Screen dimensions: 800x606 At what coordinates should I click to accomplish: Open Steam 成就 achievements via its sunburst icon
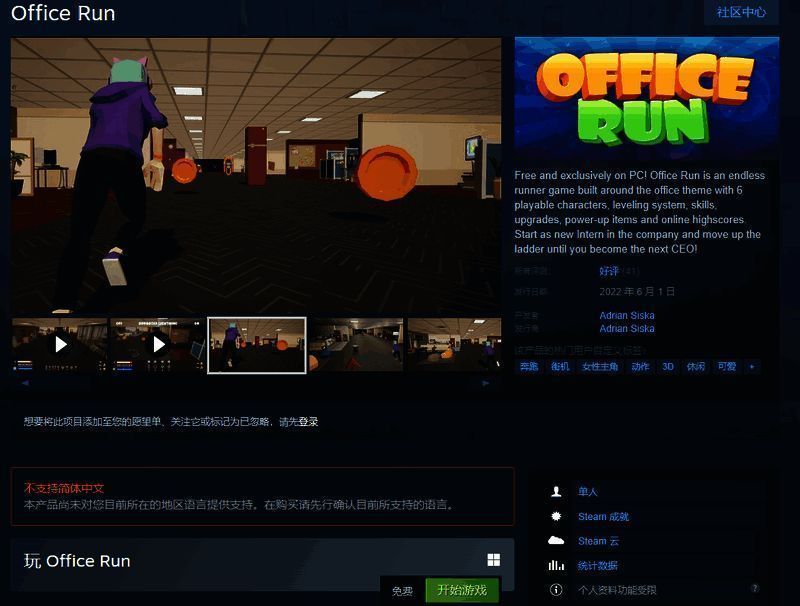(x=554, y=516)
